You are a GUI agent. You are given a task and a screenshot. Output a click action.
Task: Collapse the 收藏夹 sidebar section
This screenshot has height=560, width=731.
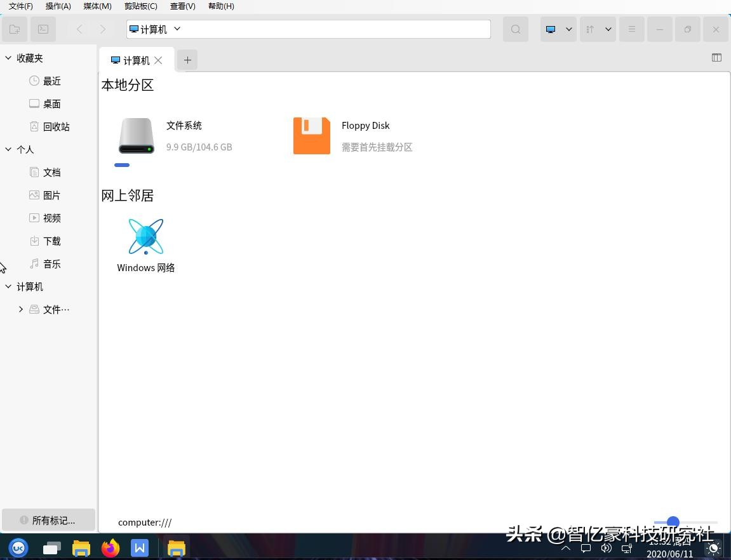[x=8, y=58]
